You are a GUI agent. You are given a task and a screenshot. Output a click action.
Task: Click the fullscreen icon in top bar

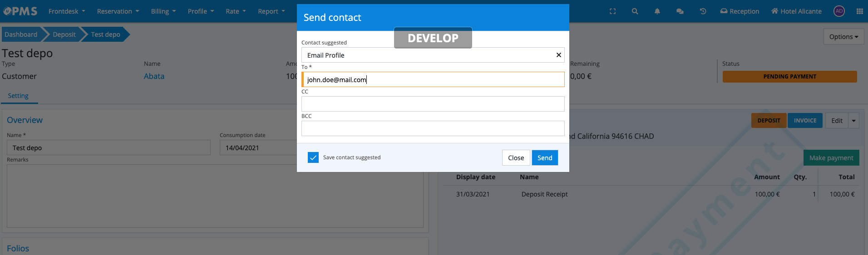(x=612, y=11)
